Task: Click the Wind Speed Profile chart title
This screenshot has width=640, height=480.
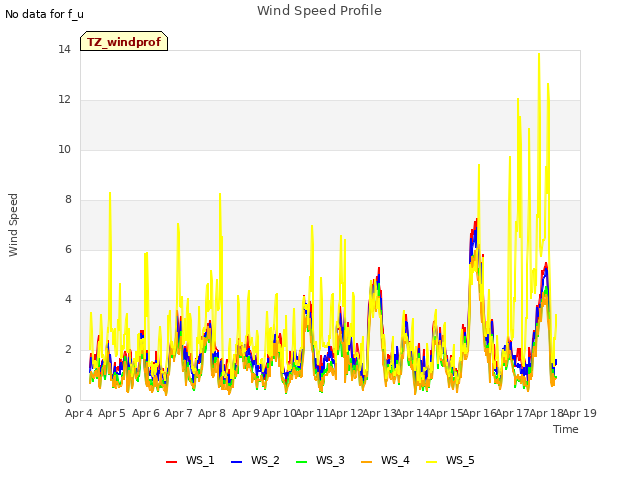Action: [x=319, y=11]
